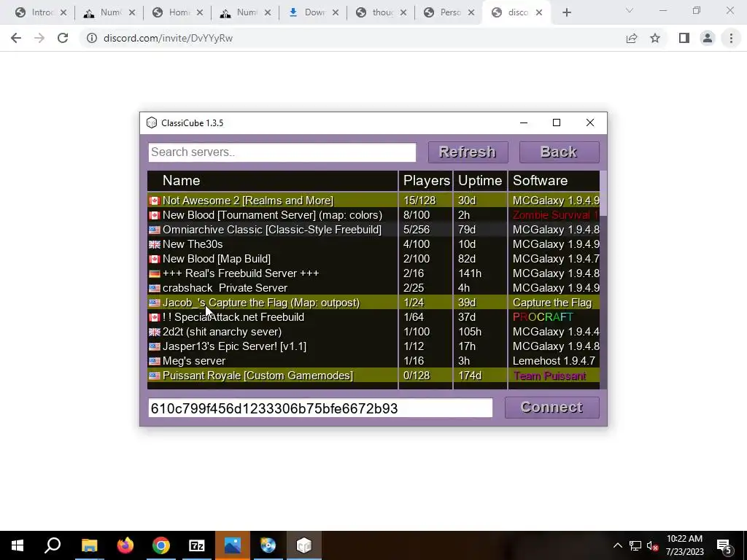747x560 pixels.
Task: Click US flag icon beside Omniarchive Classic
Action: [155, 230]
